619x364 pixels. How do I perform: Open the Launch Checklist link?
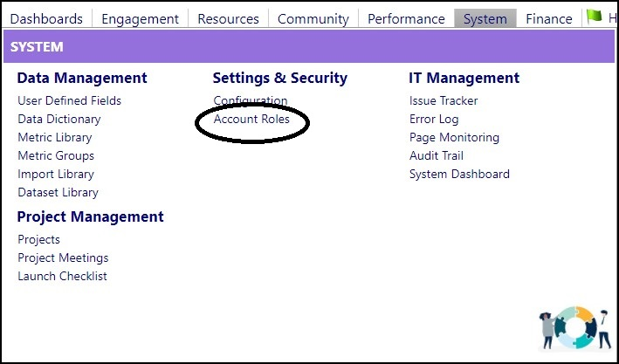[62, 276]
